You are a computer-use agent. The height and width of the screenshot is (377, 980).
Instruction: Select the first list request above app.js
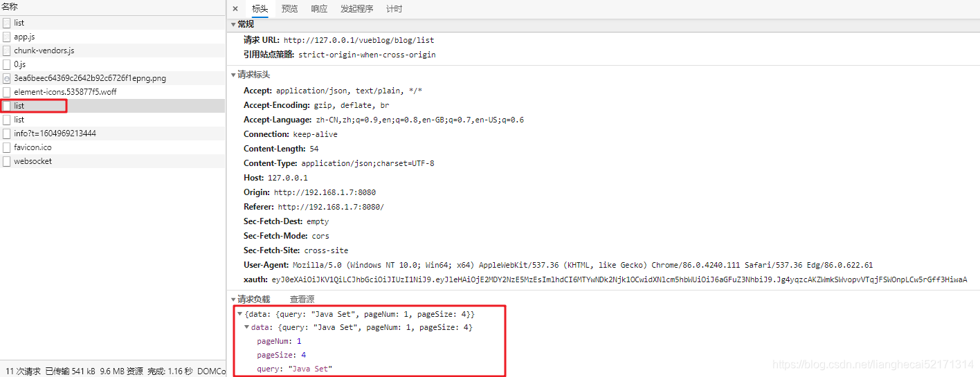point(112,23)
